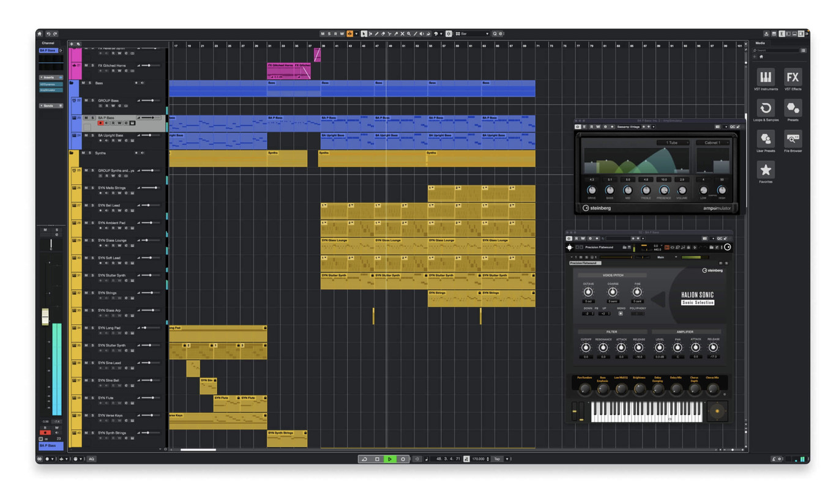Image resolution: width=836 pixels, height=504 pixels.
Task: Click the AmpSimulator DRIVE knob
Action: 592,190
